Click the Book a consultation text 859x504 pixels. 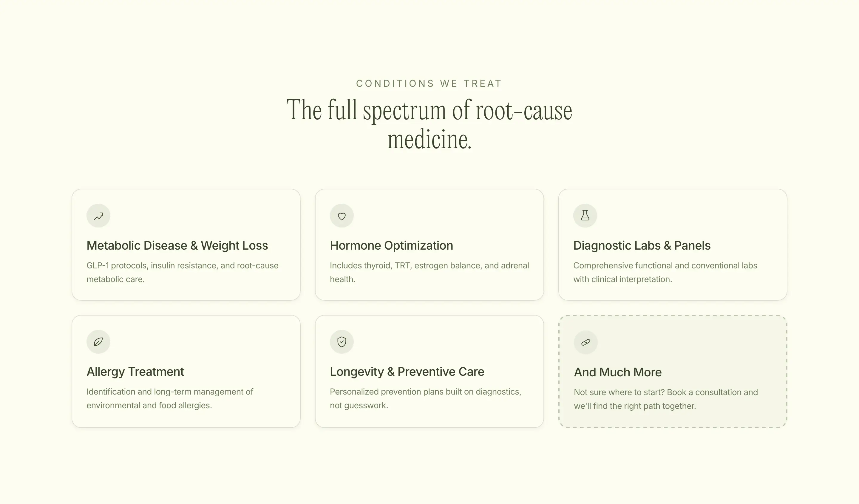666,399
